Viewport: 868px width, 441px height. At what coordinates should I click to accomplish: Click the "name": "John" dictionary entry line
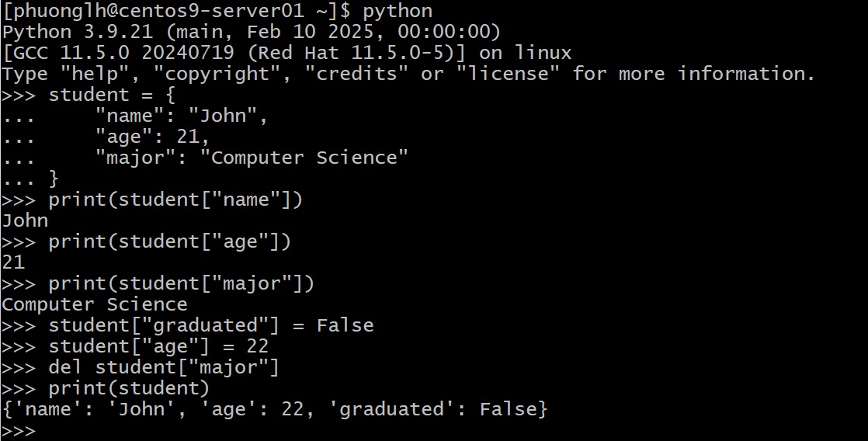[x=181, y=116]
